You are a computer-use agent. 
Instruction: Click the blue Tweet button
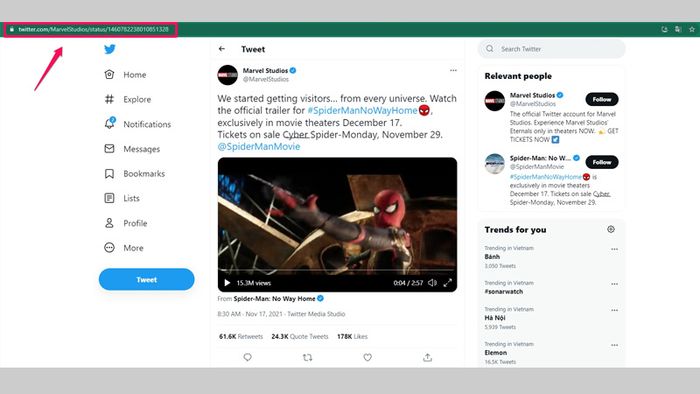pyautogui.click(x=146, y=279)
